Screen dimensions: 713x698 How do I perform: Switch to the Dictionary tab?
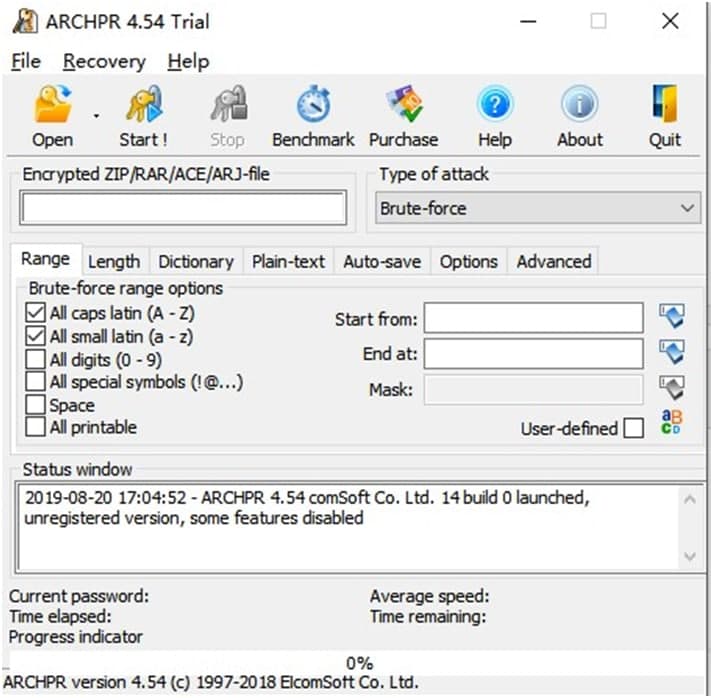pos(196,261)
